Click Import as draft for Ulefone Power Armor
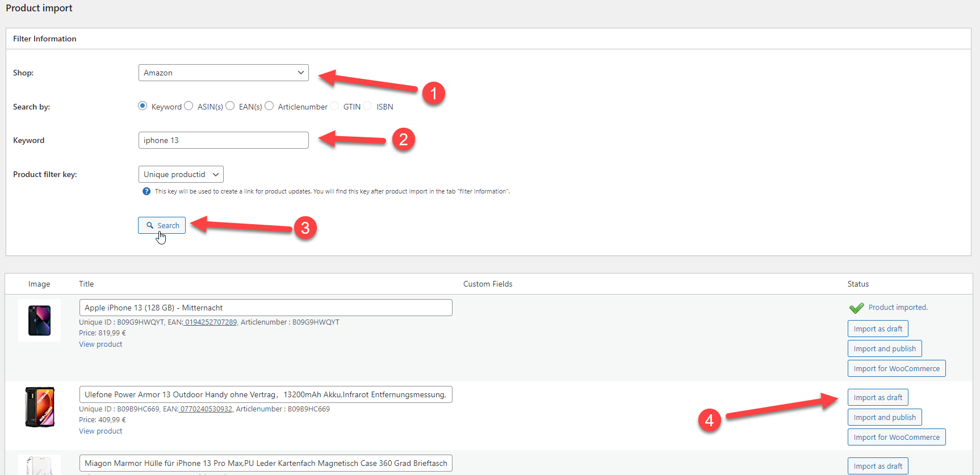The width and height of the screenshot is (980, 475). click(x=878, y=397)
